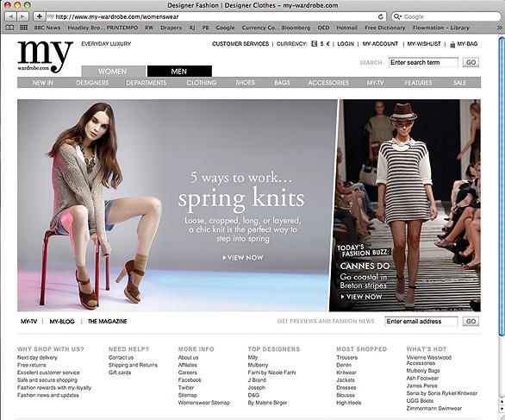505x420 pixels.
Task: Open the bookmarks book icon
Action: click(x=9, y=28)
